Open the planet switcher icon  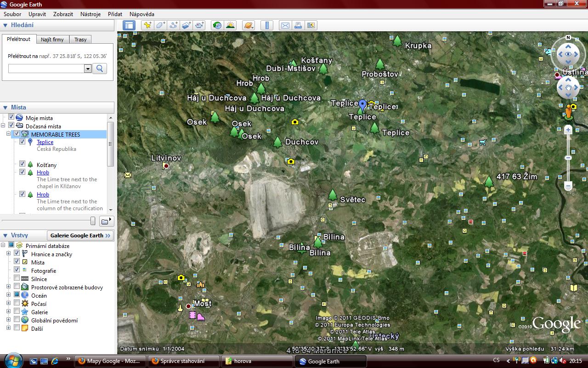pos(248,26)
